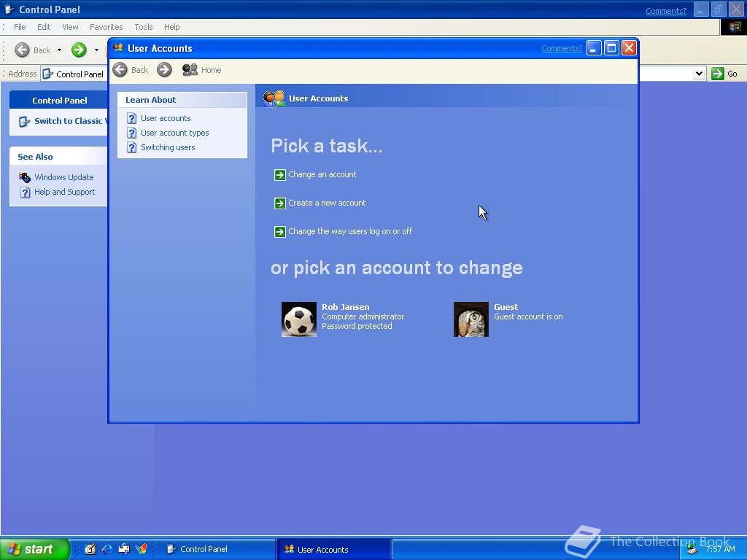Open Tools menu in Control Panel
This screenshot has height=560, width=747.
(x=144, y=27)
